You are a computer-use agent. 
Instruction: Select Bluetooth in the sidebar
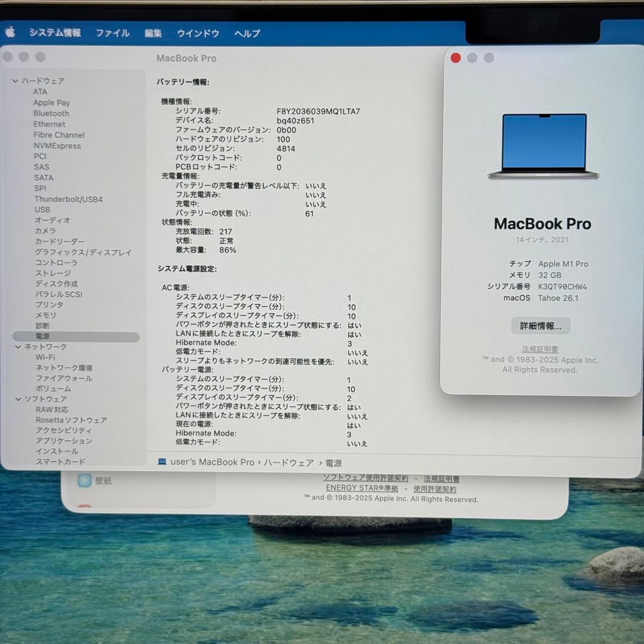[x=51, y=113]
